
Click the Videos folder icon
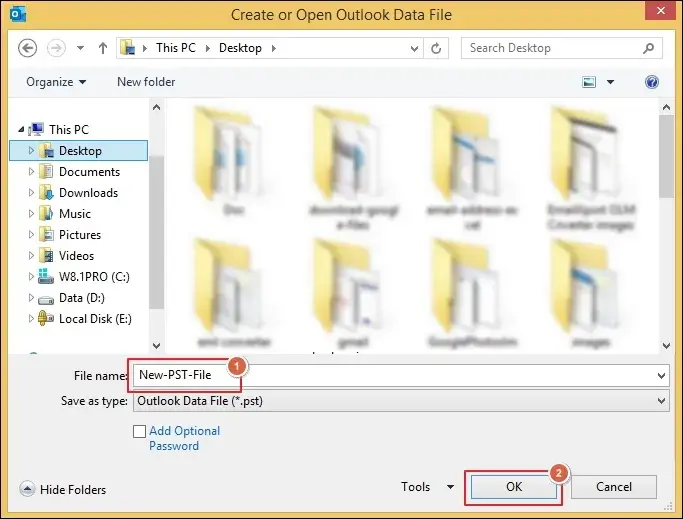(x=46, y=255)
